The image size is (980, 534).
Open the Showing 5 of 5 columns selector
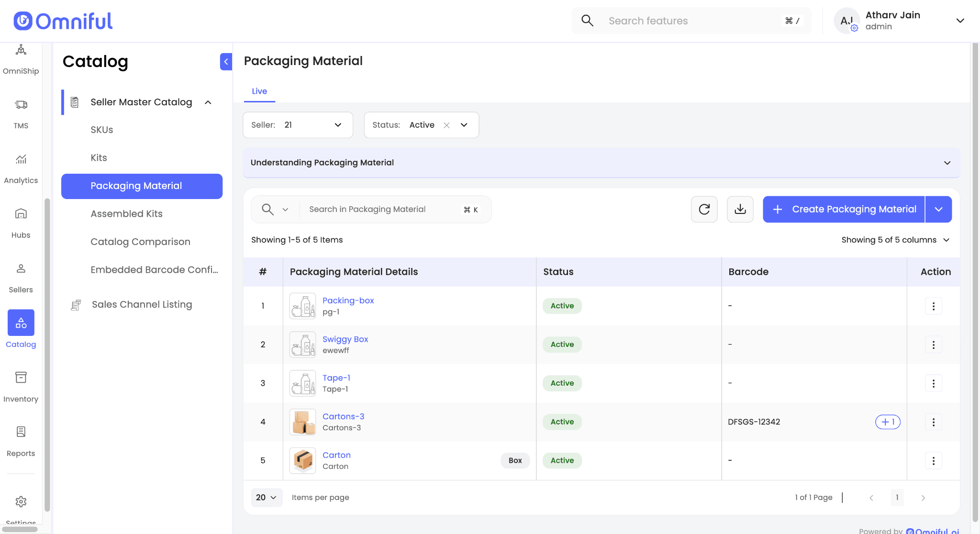tap(895, 240)
